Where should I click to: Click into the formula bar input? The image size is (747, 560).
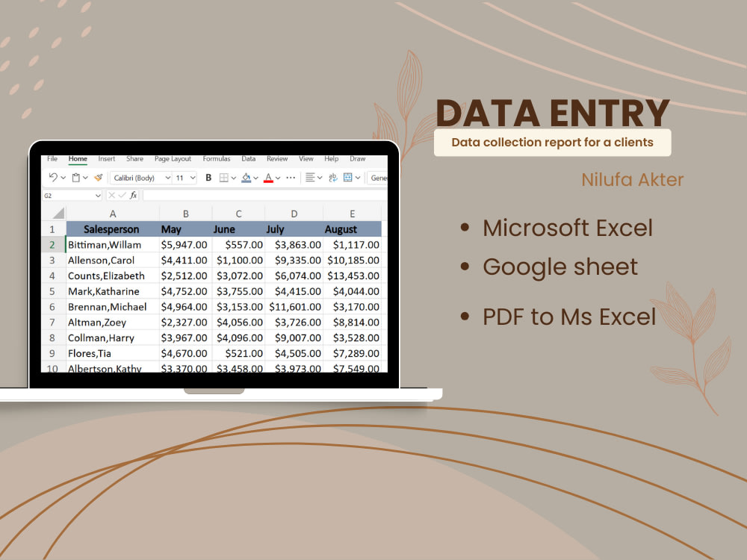[265, 195]
